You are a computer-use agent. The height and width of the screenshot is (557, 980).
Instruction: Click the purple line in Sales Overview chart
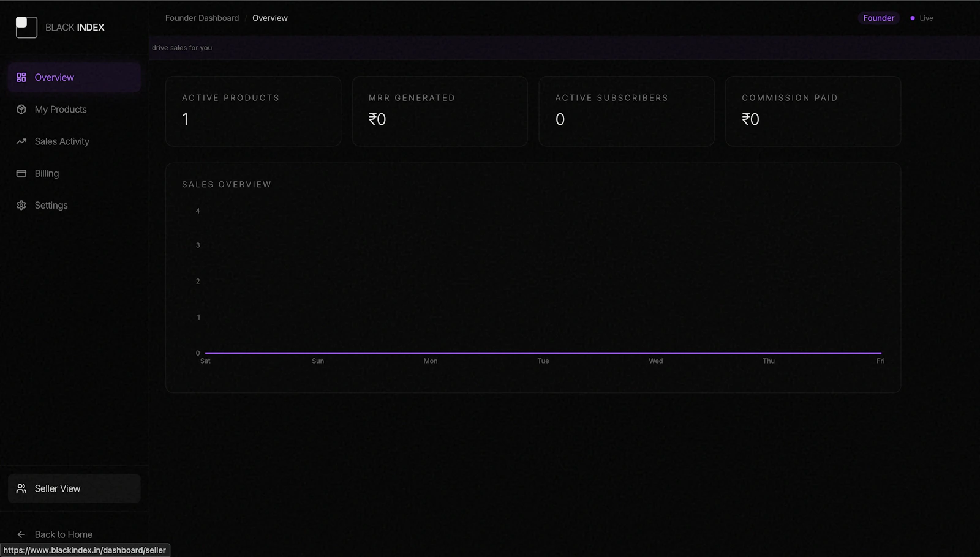point(543,353)
